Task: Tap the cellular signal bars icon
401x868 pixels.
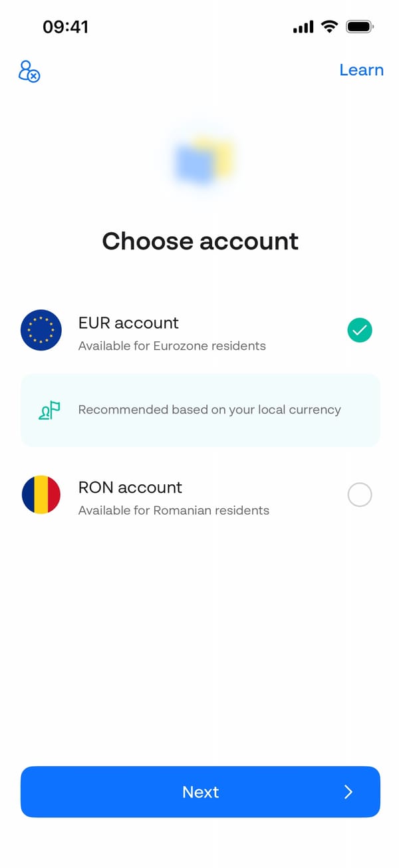Action: (303, 27)
